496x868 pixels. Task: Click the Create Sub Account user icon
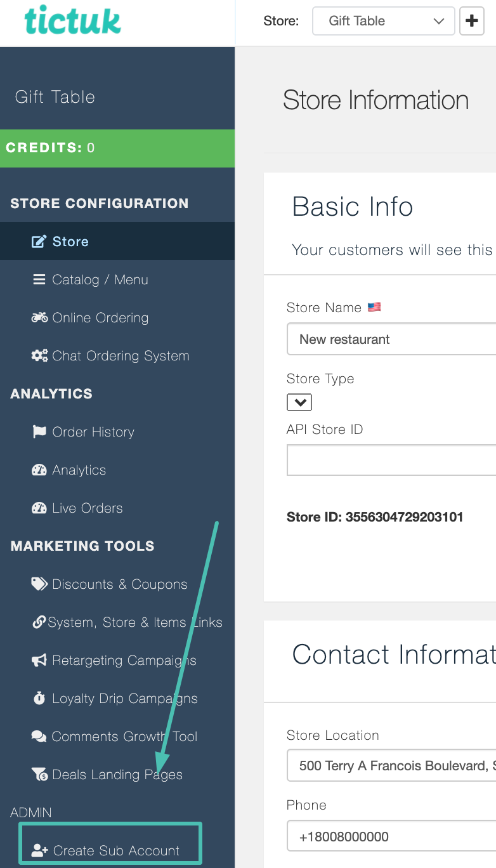pyautogui.click(x=40, y=851)
